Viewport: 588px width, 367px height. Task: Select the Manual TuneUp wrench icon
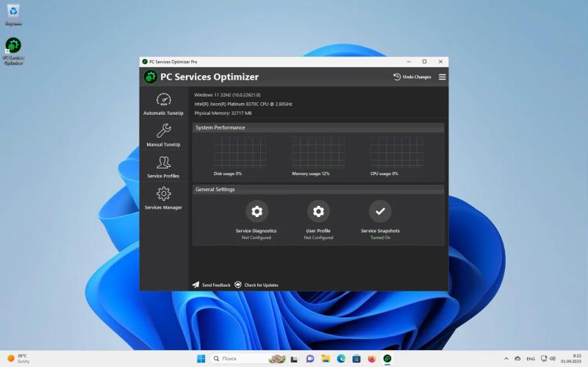pos(163,131)
